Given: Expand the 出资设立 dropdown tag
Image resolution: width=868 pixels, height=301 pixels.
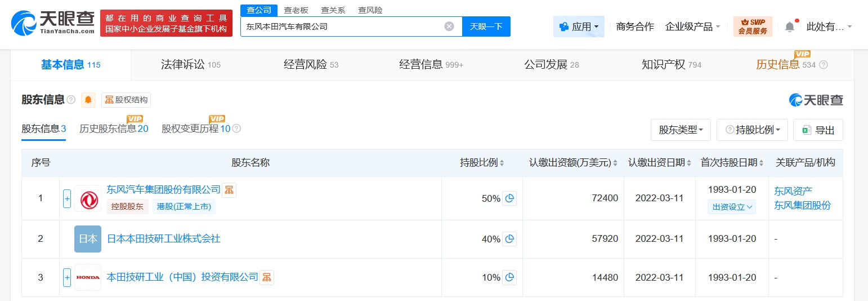Looking at the screenshot, I should 732,207.
